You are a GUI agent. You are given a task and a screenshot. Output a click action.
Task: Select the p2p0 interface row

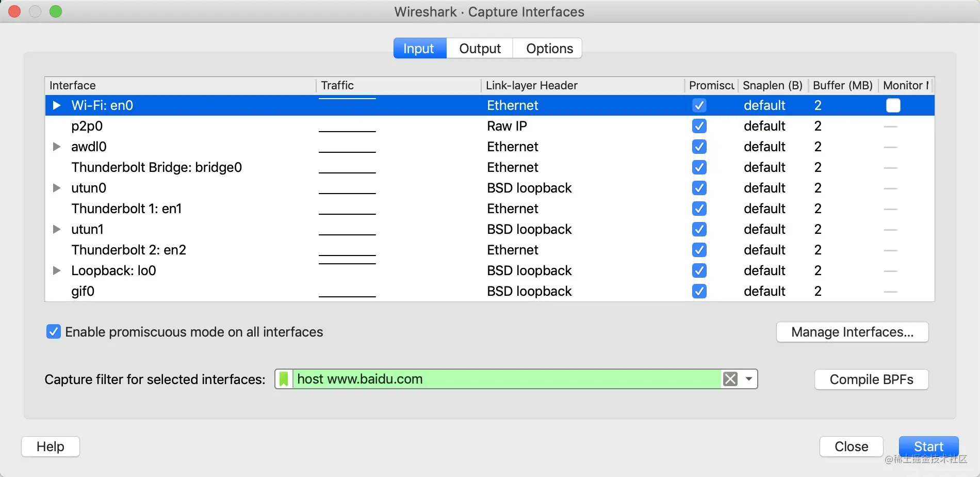point(490,126)
